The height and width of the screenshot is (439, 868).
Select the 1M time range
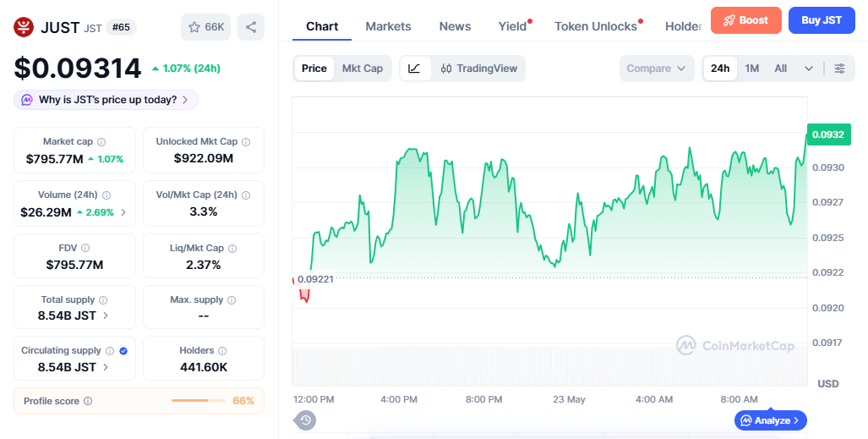[751, 69]
